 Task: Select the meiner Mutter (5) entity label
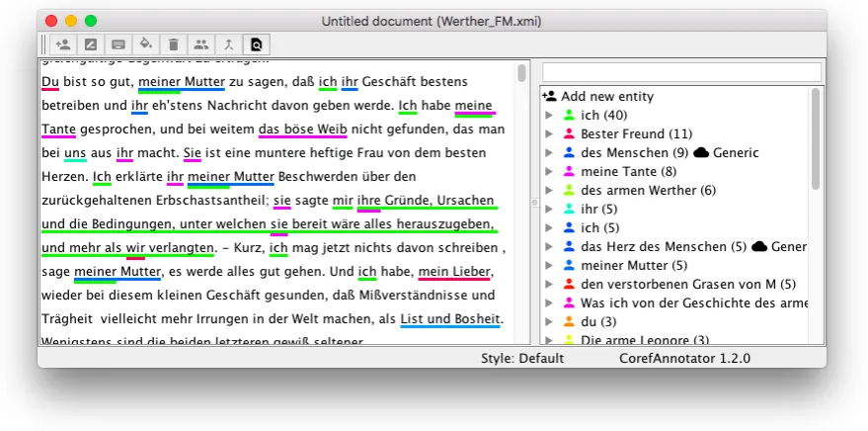(634, 266)
